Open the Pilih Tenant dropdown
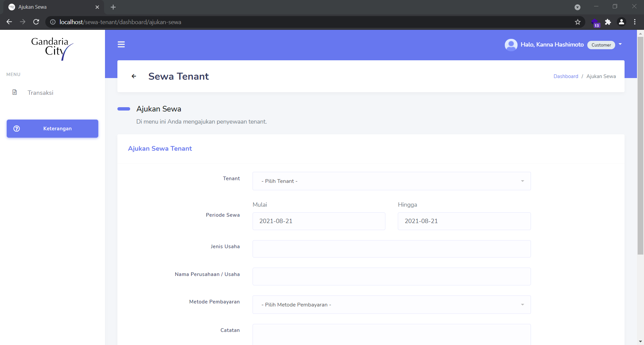 pos(391,181)
